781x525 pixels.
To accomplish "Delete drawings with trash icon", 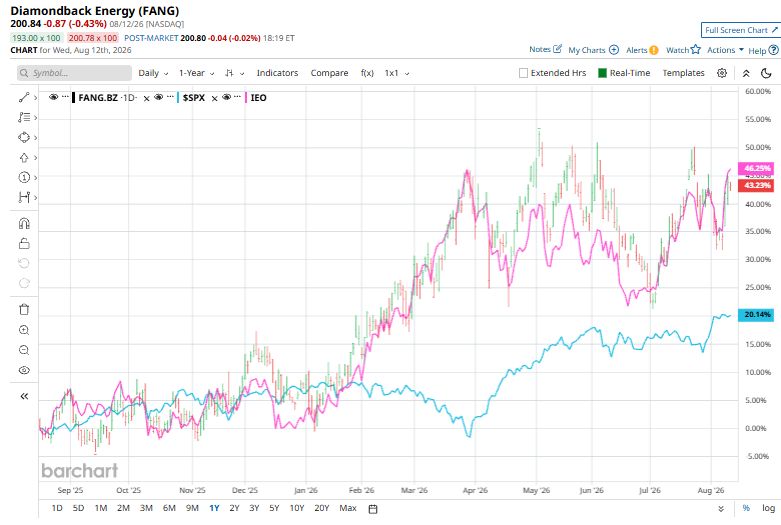I will pyautogui.click(x=24, y=309).
